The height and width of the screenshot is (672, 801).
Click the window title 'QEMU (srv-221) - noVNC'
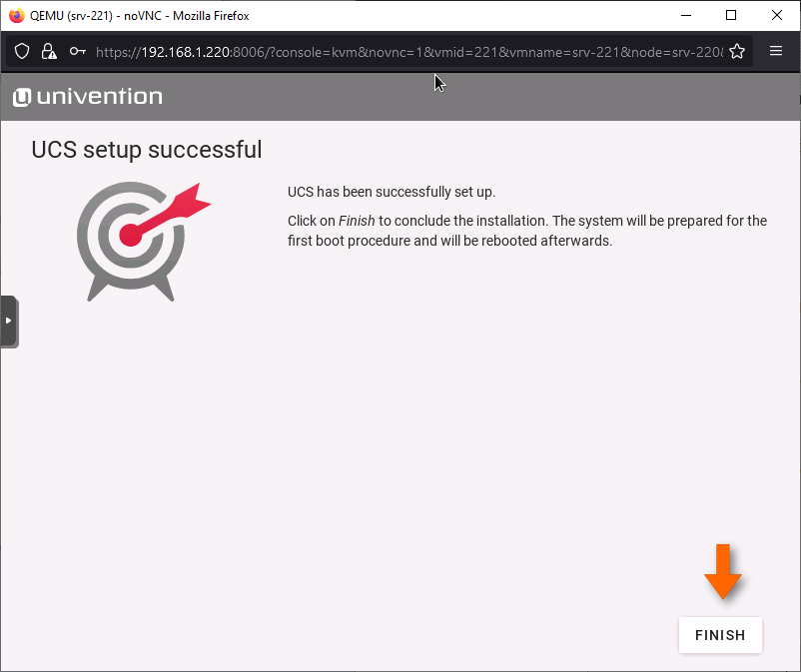tap(140, 15)
